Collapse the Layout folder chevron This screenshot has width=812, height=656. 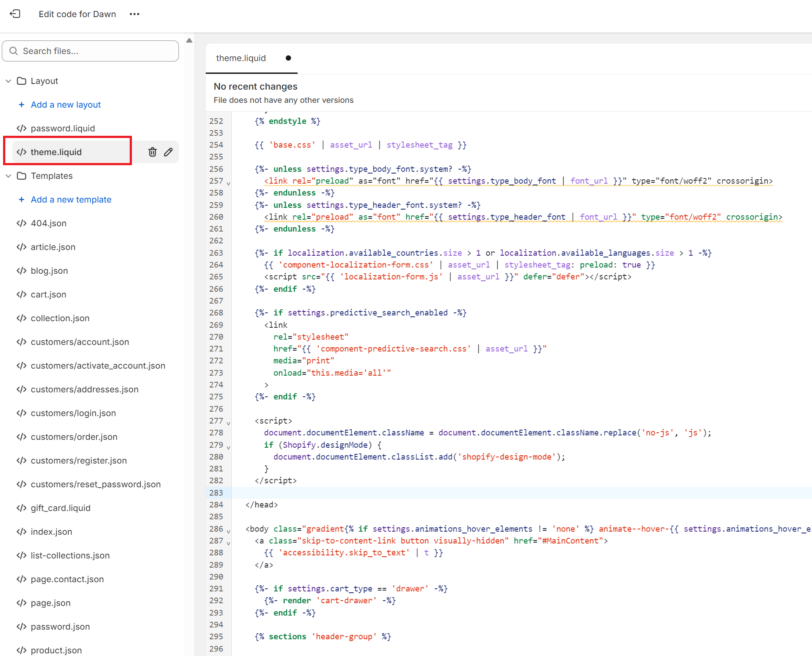[8, 81]
